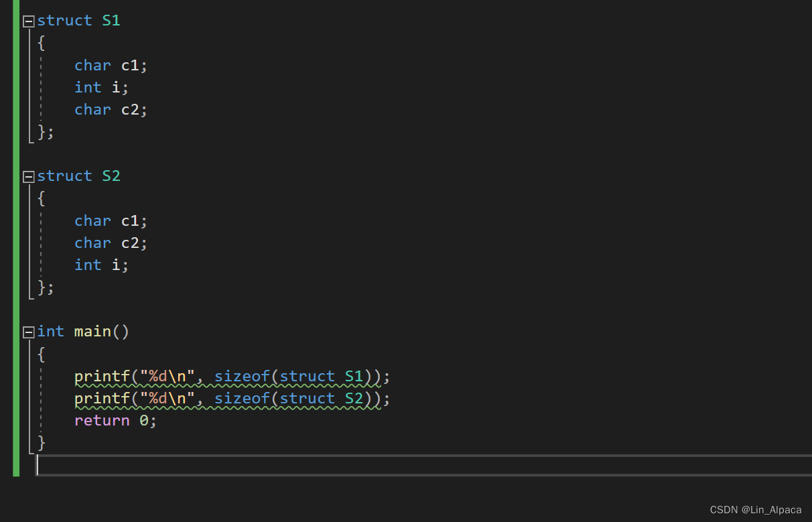Click the sizeof keyword for struct S2
This screenshot has height=522, width=812.
[x=242, y=399]
